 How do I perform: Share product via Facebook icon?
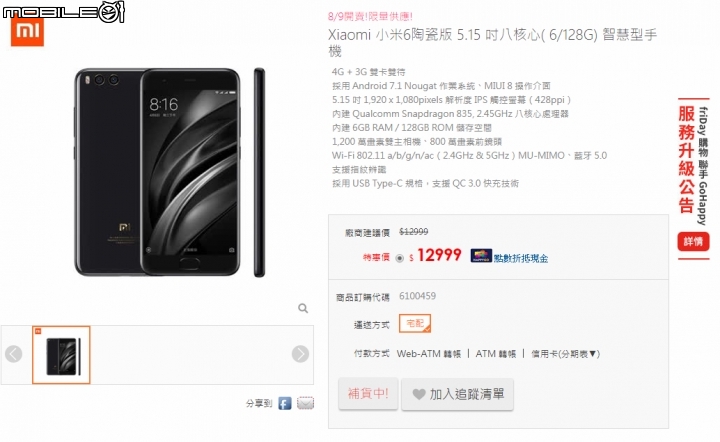285,403
